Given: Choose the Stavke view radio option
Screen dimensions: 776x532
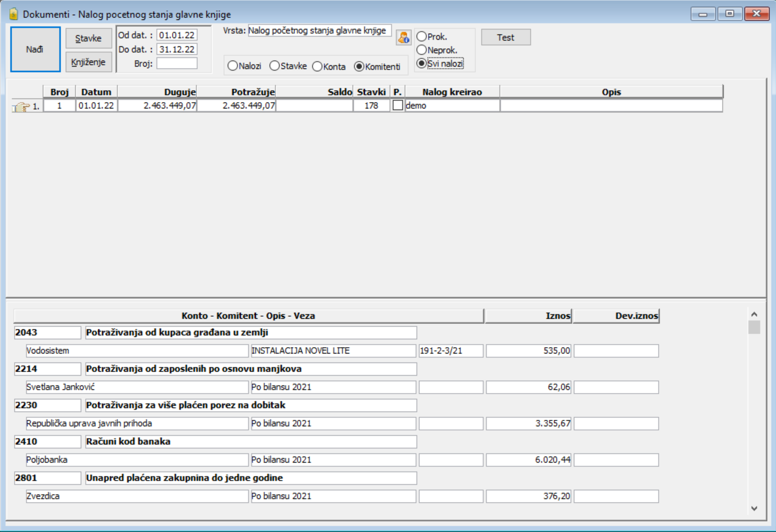Looking at the screenshot, I should coord(274,66).
